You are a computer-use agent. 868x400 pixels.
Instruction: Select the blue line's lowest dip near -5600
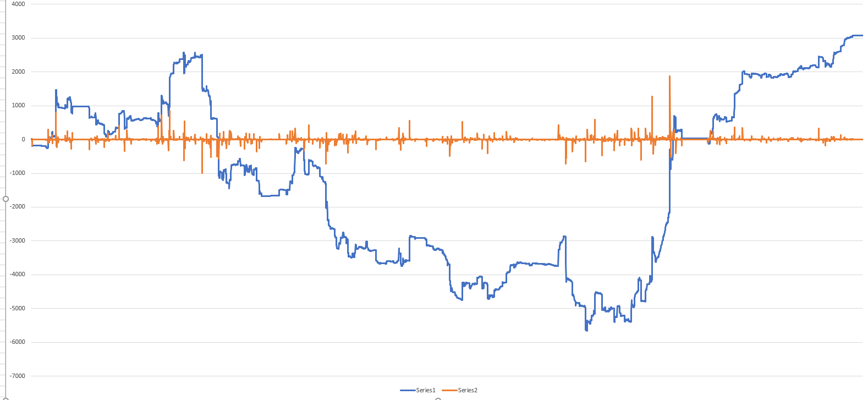point(586,328)
